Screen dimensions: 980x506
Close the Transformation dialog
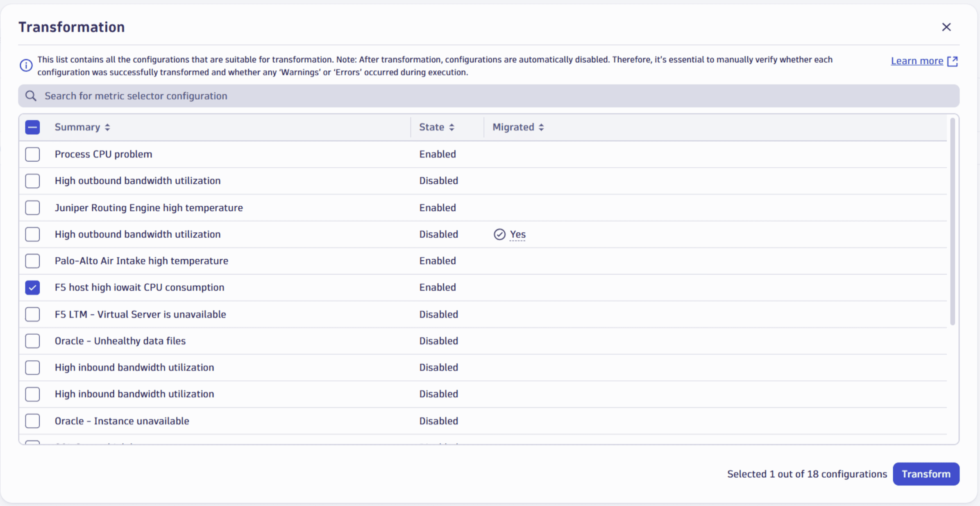946,27
